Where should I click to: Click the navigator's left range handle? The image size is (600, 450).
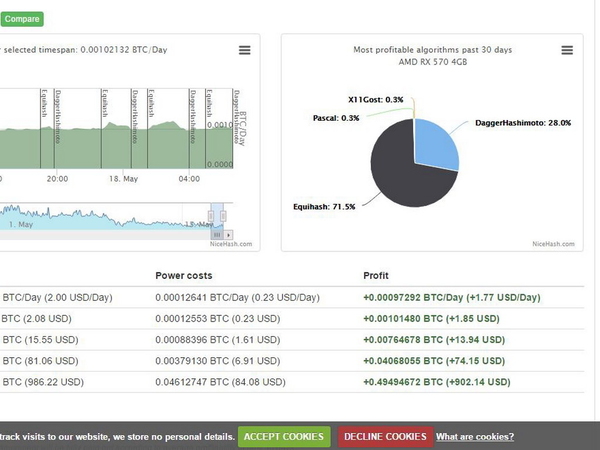coord(211,214)
